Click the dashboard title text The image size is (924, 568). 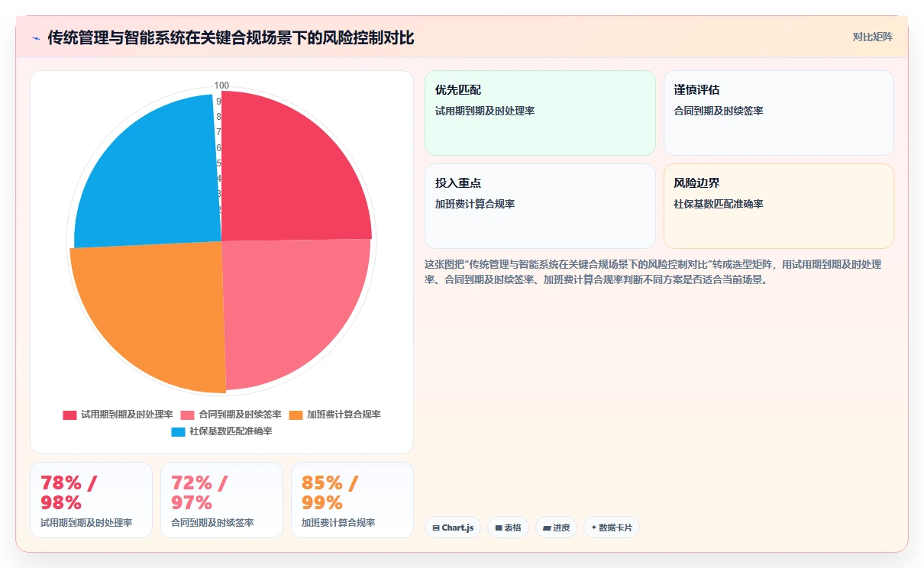pos(231,37)
